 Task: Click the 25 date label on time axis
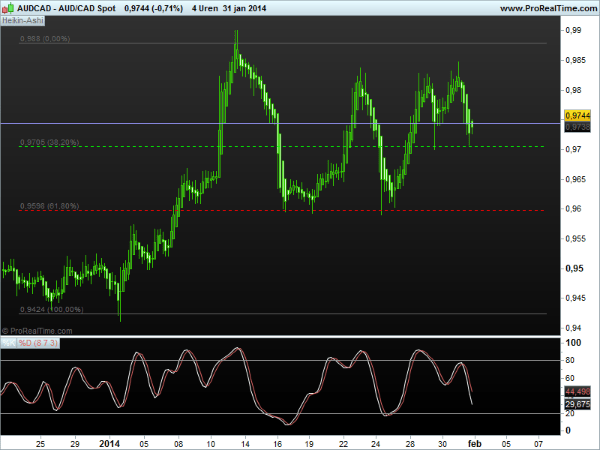coord(40,444)
